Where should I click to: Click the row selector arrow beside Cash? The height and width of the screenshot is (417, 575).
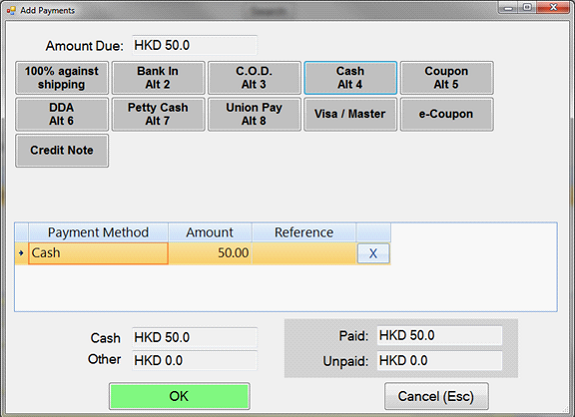tap(21, 253)
